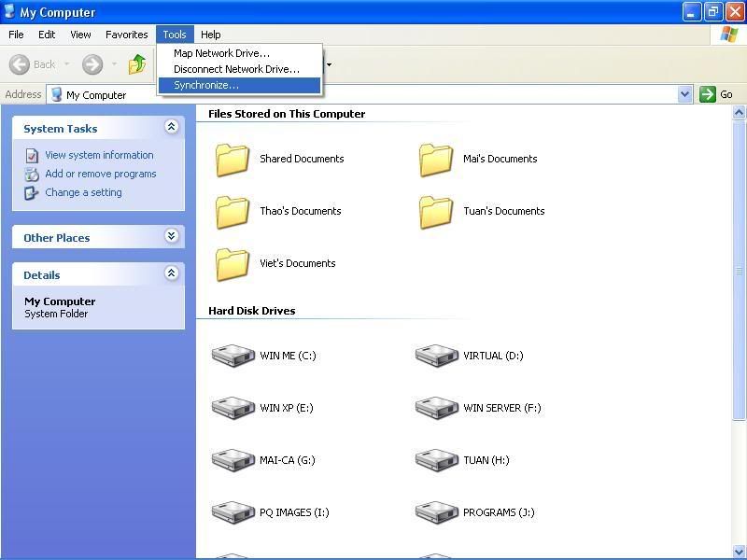Choose Disconnect Network Drive menu entry
747x560 pixels.
(x=240, y=69)
